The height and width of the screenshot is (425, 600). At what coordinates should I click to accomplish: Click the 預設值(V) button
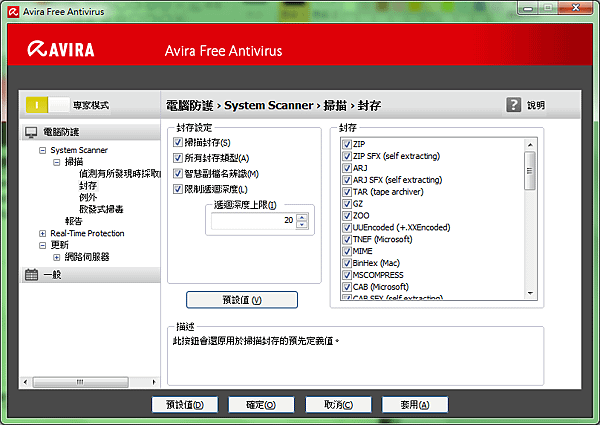pos(242,300)
